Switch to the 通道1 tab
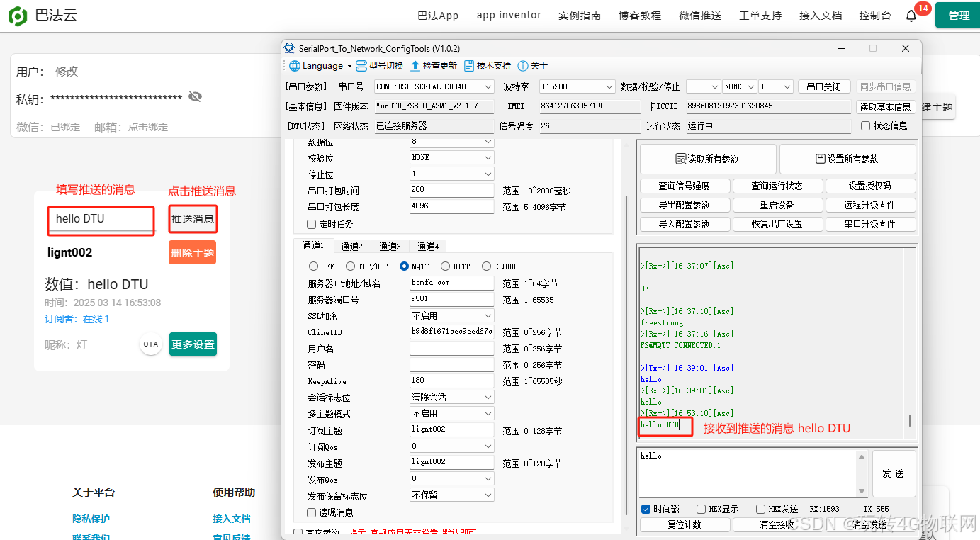This screenshot has width=980, height=540. point(313,245)
